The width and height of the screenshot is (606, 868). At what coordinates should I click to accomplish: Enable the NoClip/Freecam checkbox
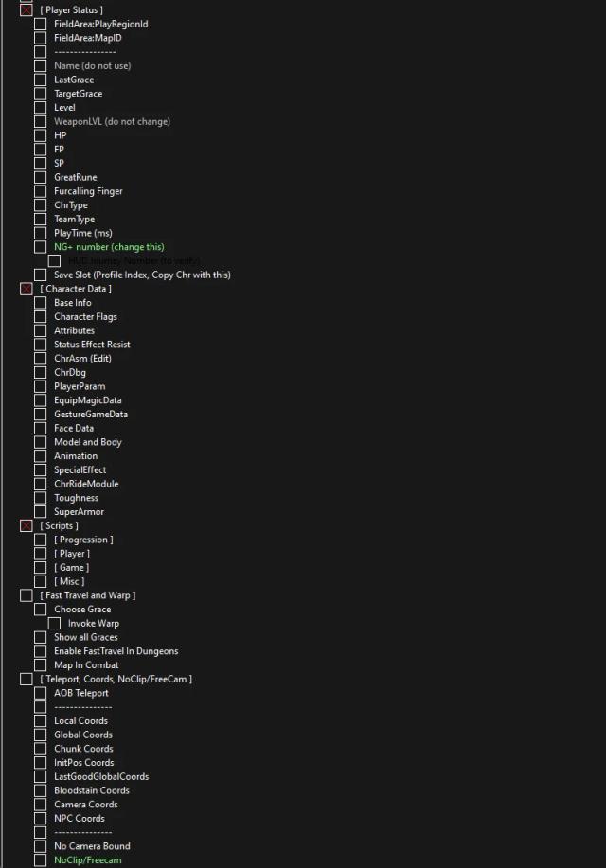click(40, 860)
